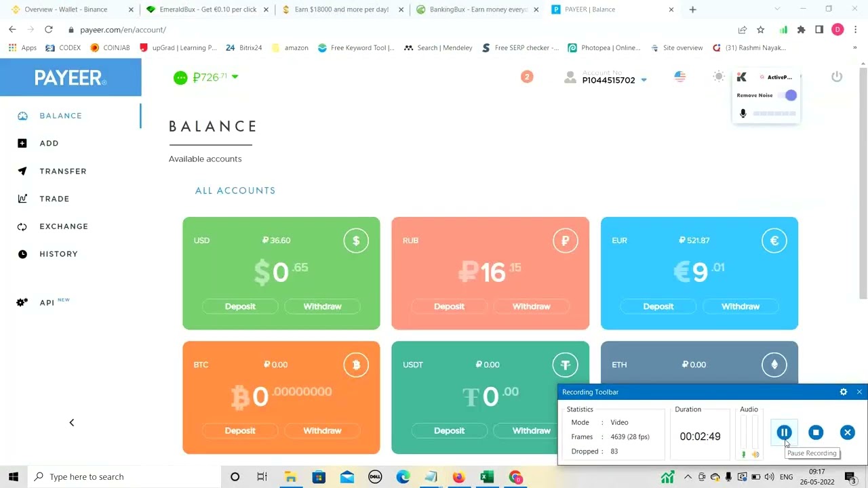Click the Trade chart icon
The image size is (868, 488).
pyautogui.click(x=22, y=199)
